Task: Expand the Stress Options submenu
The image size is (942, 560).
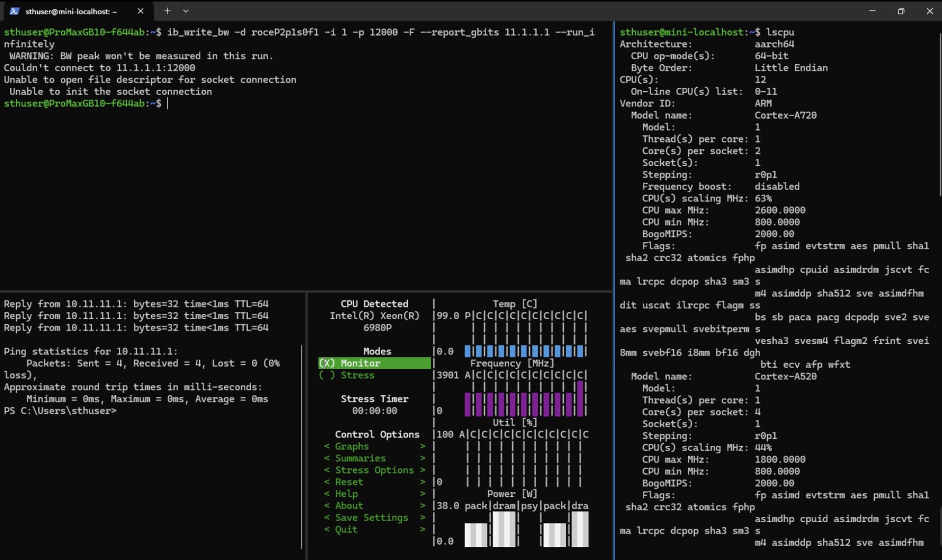Action: [375, 470]
